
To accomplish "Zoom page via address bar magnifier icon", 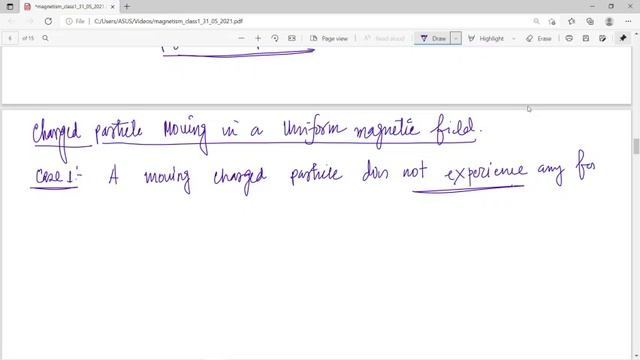I will [x=536, y=21].
